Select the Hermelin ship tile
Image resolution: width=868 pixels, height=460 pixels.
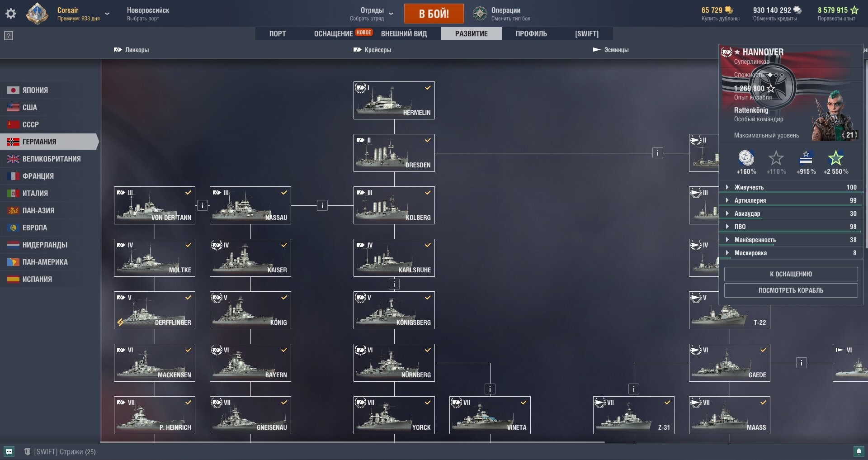click(x=394, y=100)
